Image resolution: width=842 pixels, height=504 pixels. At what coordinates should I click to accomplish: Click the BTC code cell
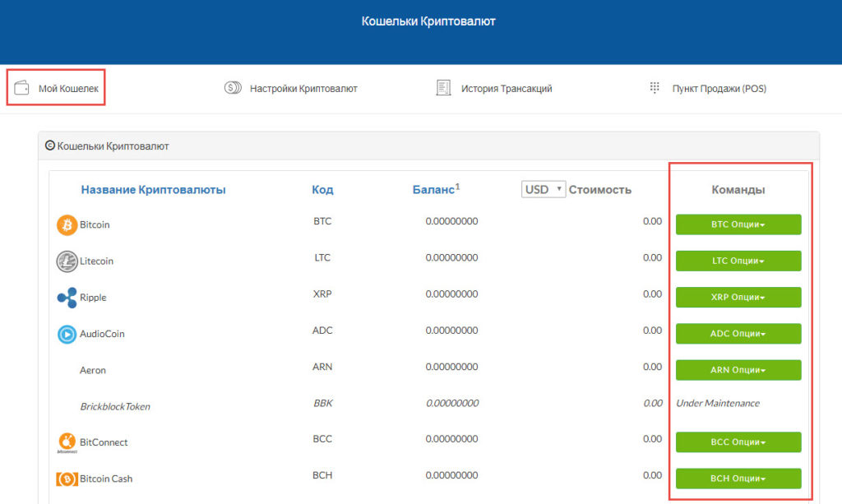pos(322,221)
